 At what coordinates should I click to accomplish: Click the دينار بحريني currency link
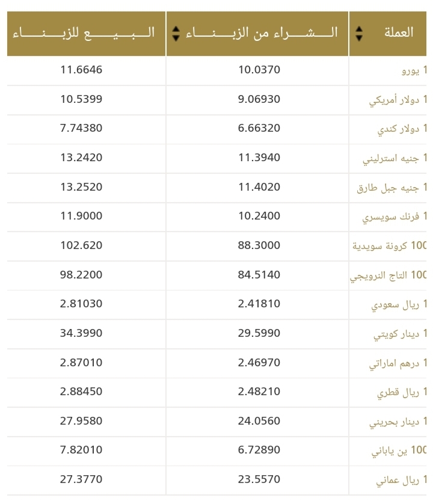tap(398, 421)
